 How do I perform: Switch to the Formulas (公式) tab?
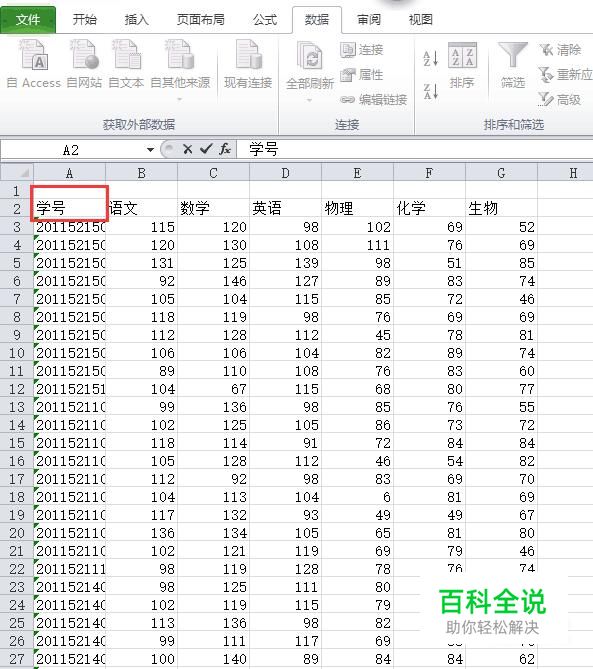(265, 20)
